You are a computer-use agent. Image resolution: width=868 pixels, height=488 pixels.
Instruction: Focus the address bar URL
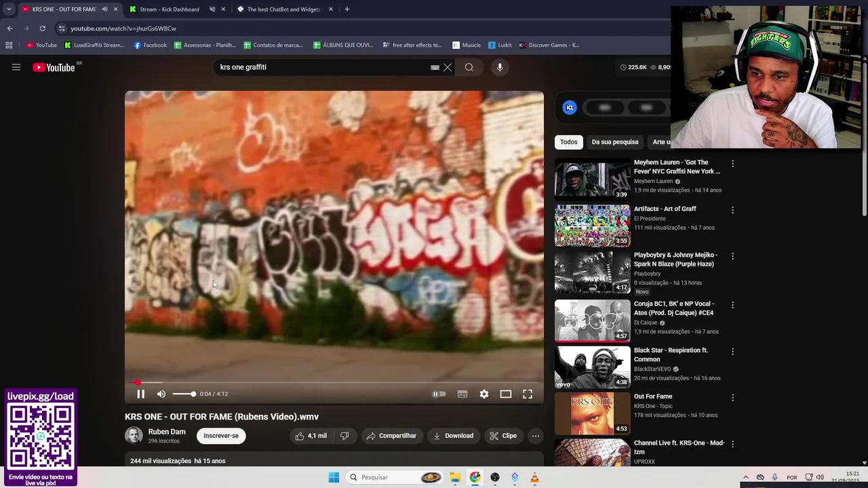123,28
